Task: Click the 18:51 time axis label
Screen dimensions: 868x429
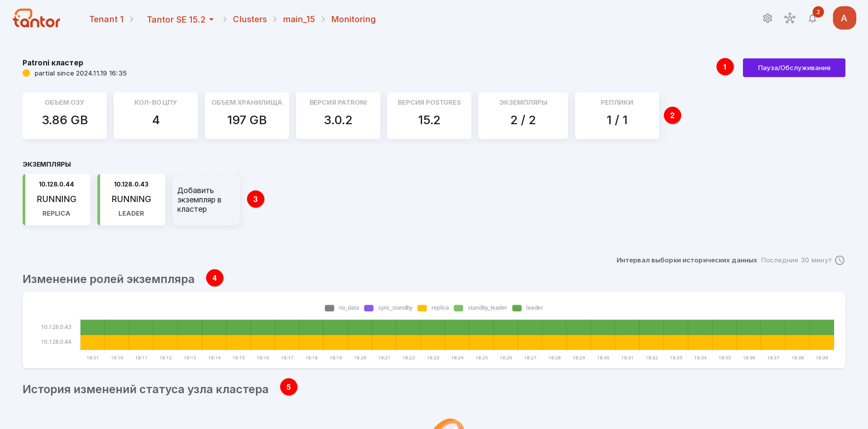Action: pos(93,358)
